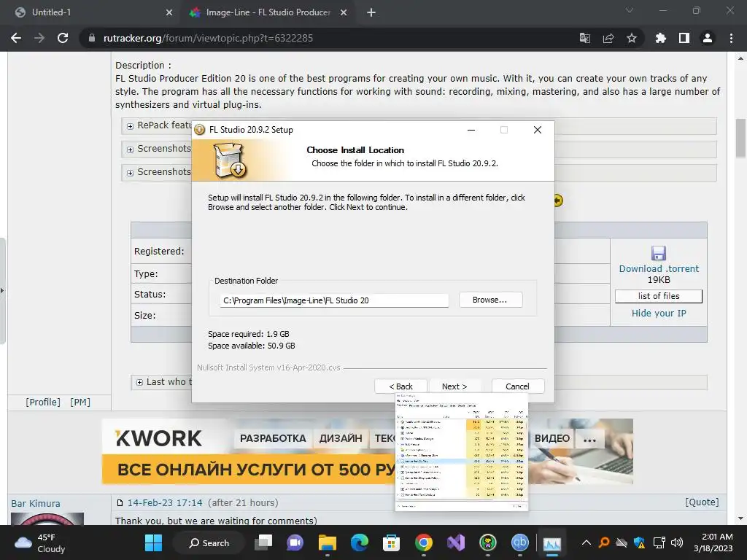Open Task Manager taskbar icon
747x560 pixels.
[x=551, y=542]
